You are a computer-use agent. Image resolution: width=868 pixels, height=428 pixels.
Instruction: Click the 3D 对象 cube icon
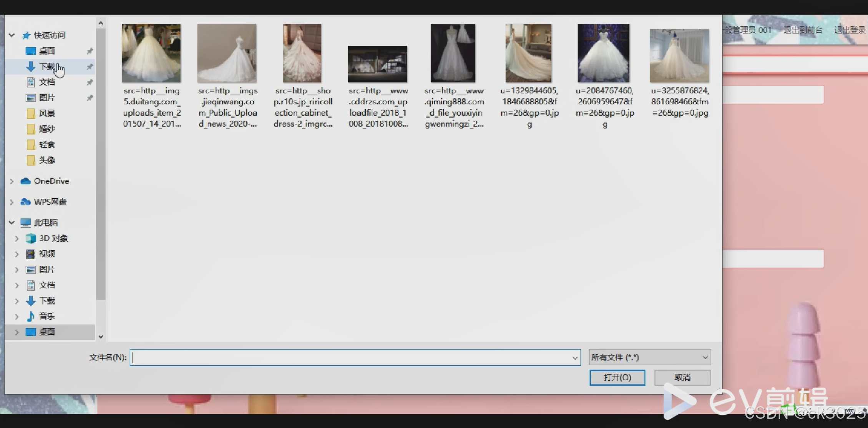(31, 238)
